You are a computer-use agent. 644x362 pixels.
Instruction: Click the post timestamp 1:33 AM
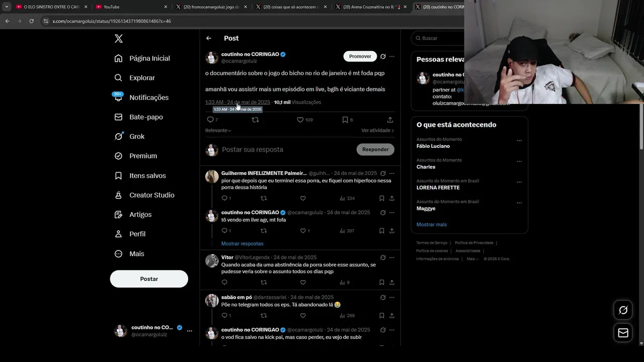pyautogui.click(x=237, y=102)
